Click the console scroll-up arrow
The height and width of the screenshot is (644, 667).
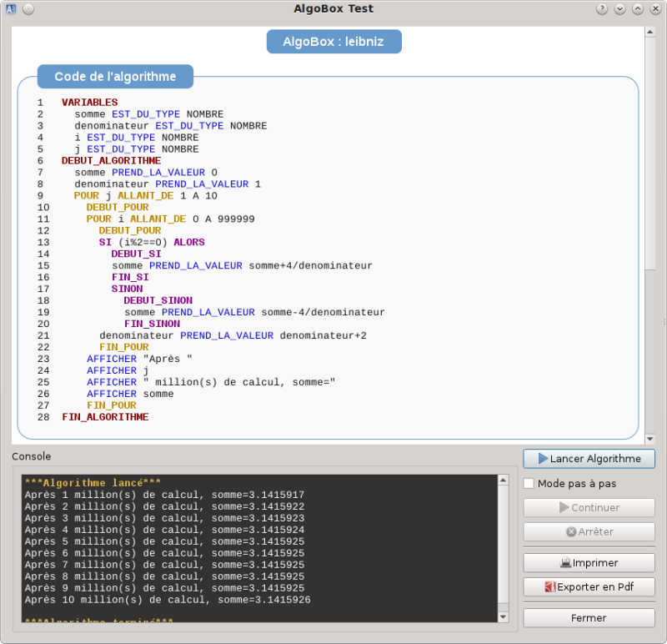pyautogui.click(x=503, y=480)
